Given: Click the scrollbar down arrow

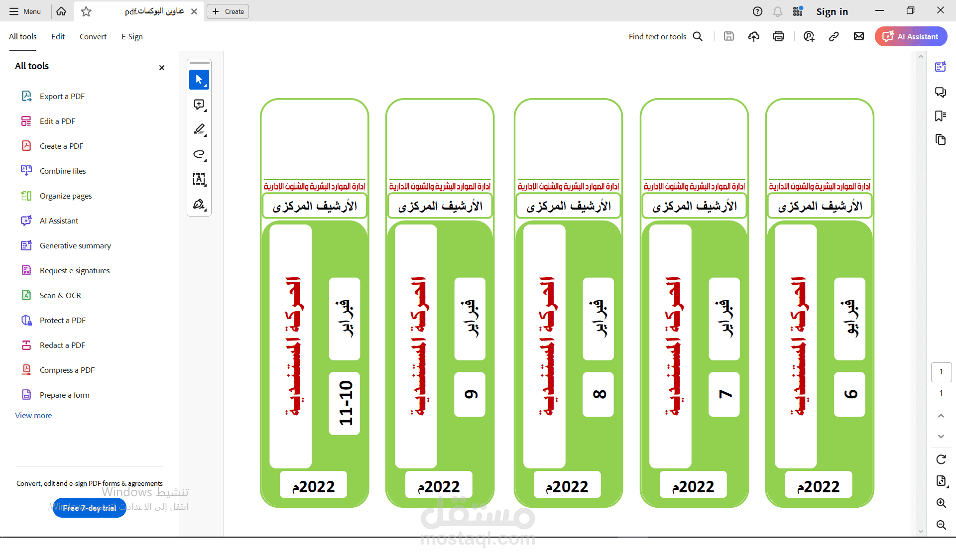Looking at the screenshot, I should coord(921,531).
